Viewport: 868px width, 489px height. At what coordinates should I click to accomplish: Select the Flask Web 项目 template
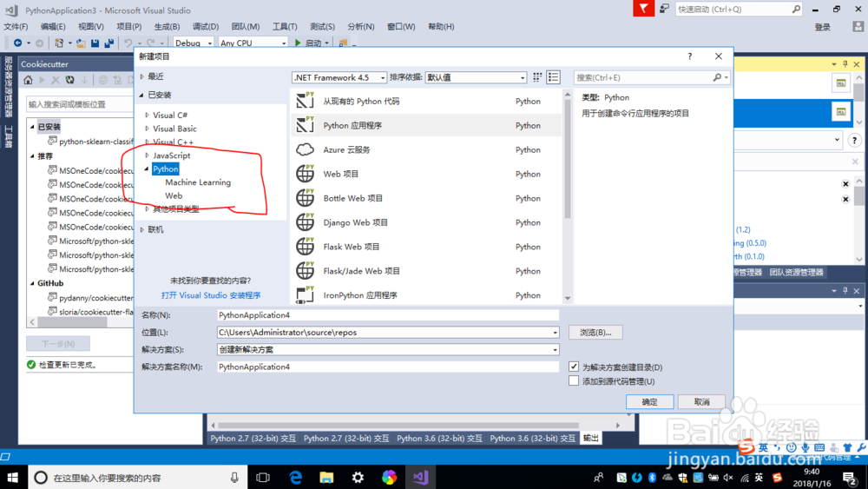click(425, 247)
